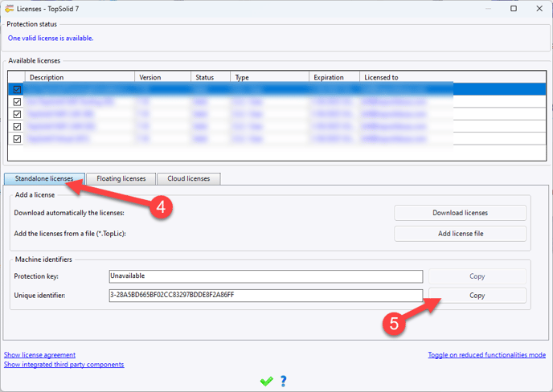The image size is (553, 392).
Task: Click the Download licenses button
Action: [x=460, y=213]
